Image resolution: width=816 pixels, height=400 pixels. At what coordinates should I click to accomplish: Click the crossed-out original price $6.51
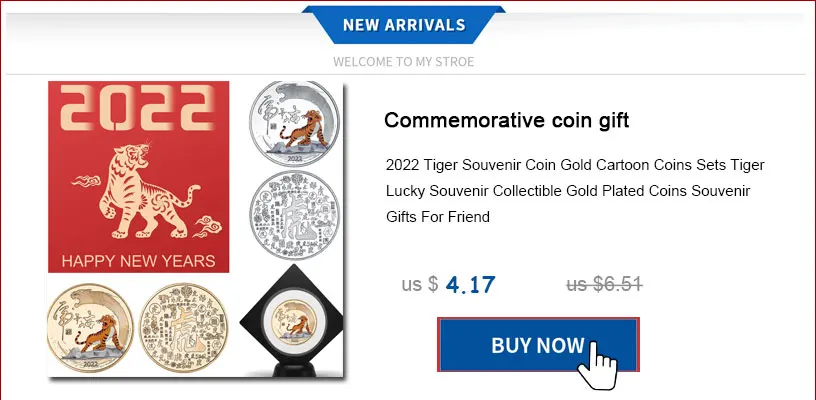coord(604,284)
